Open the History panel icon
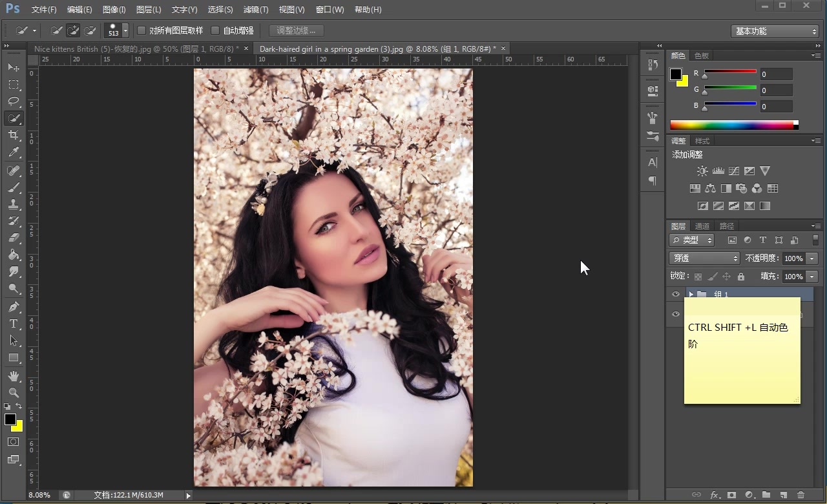Screen dimensions: 827x504 click(x=653, y=65)
